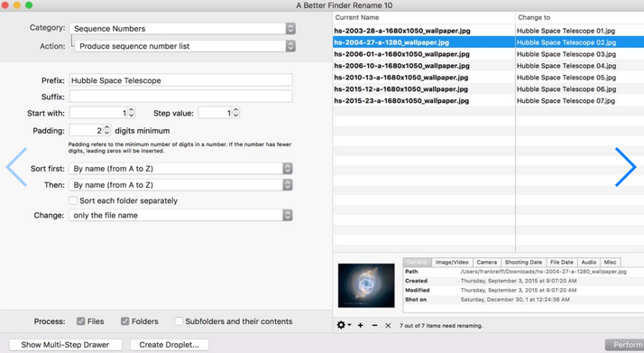Click the Perform button

pyautogui.click(x=625, y=345)
